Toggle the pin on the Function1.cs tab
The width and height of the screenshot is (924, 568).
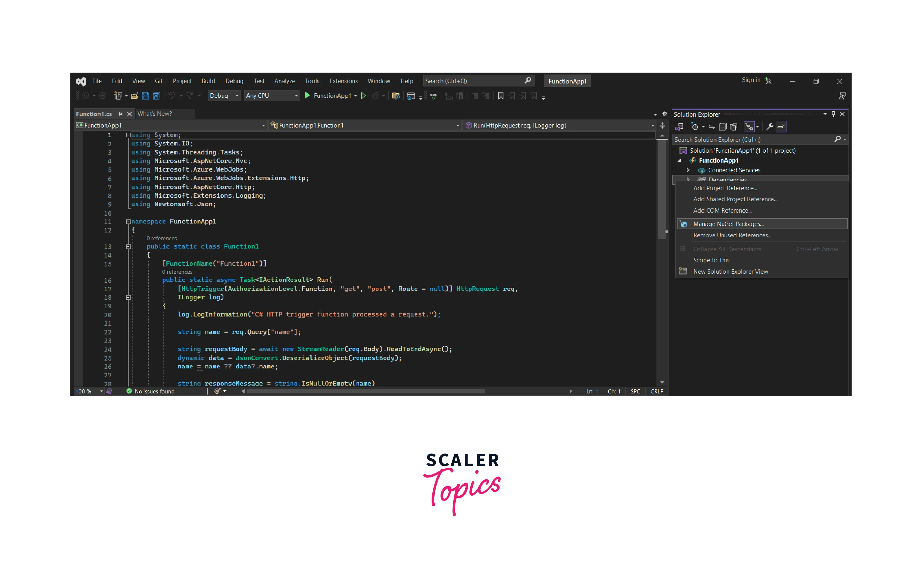120,114
